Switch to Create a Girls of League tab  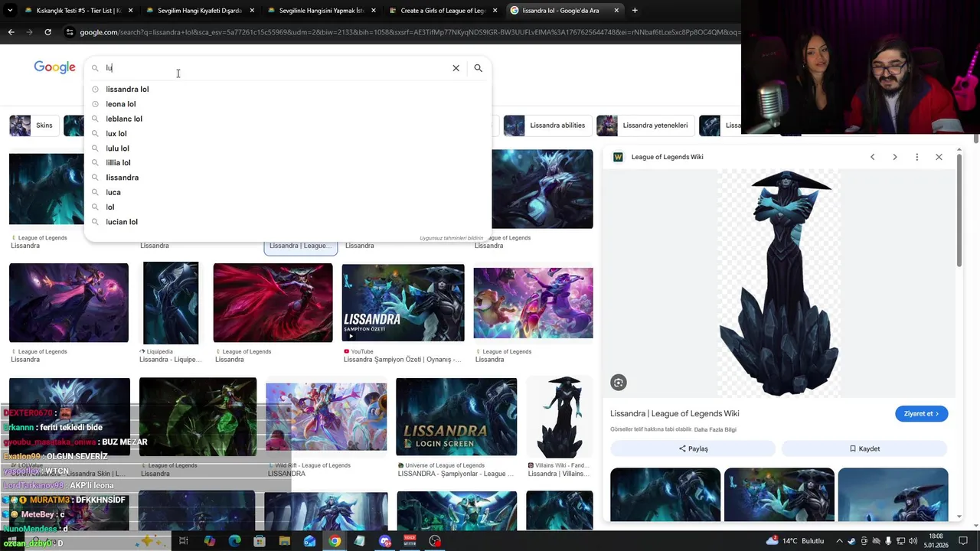(444, 11)
